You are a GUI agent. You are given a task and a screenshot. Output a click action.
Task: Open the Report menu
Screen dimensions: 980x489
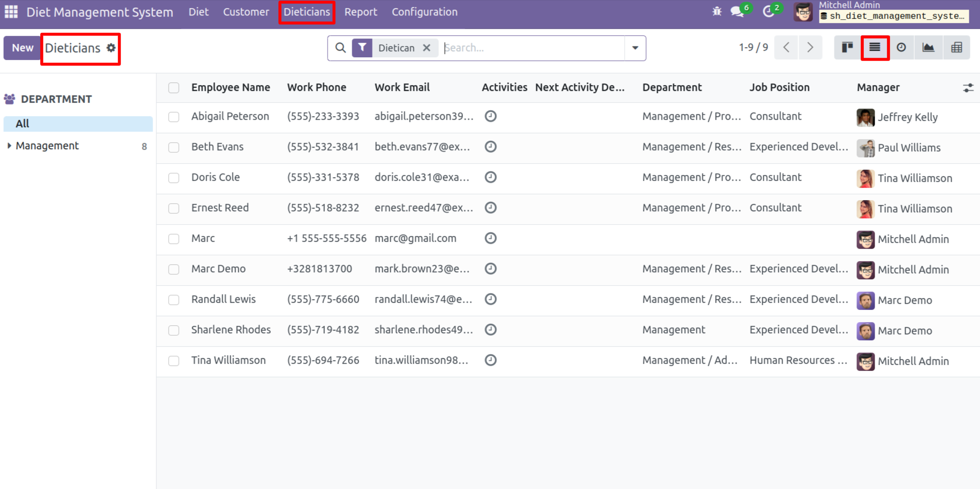tap(360, 12)
